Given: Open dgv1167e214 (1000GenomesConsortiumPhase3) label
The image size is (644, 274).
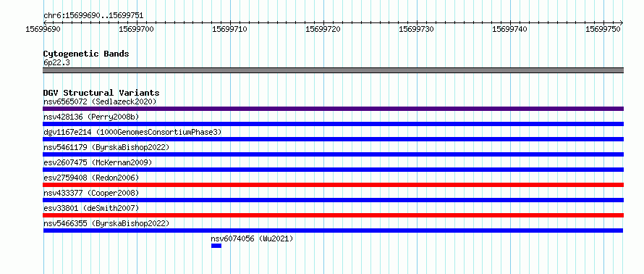Looking at the screenshot, I should click(132, 132).
